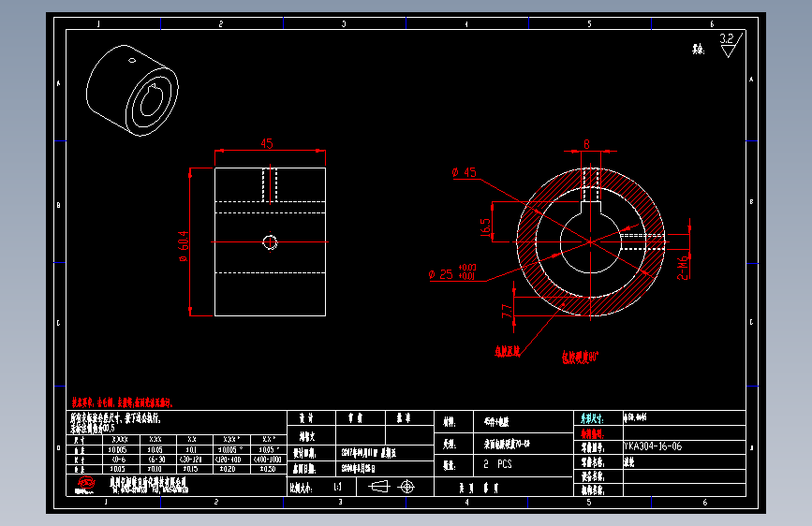Screen dimensions: 812x526
Task: Click the ø 60.4 vertical dimension text
Action: [184, 246]
